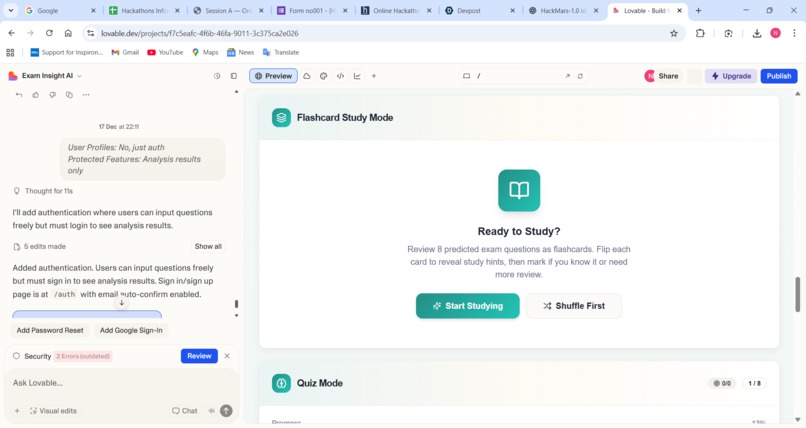Switch to the HackMars-1.0 tab
The width and height of the screenshot is (806, 428).
[563, 10]
